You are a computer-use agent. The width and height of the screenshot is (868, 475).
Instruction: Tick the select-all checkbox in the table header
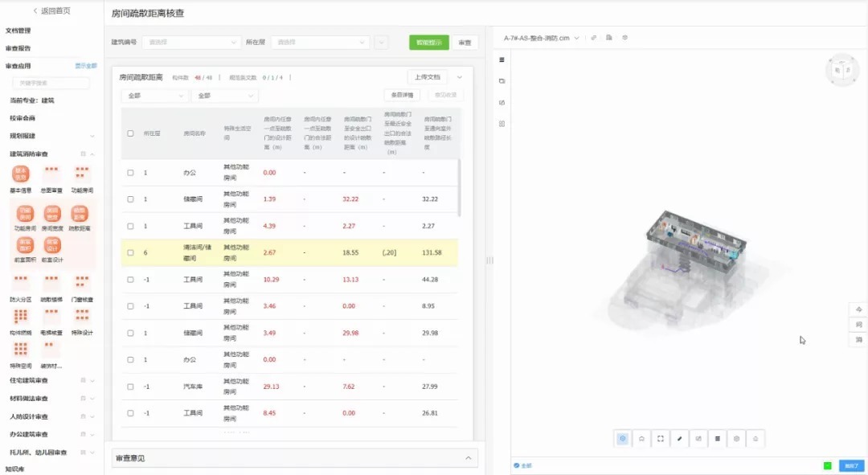130,133
